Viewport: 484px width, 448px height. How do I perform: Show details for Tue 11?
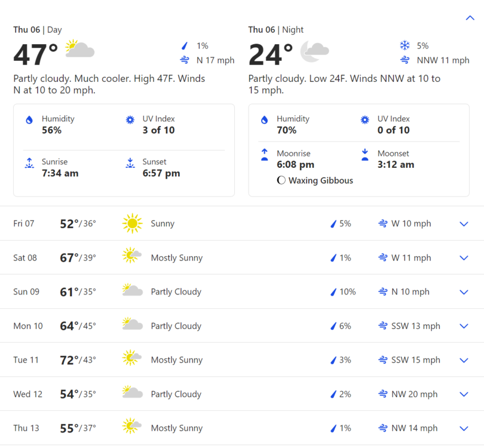point(464,360)
